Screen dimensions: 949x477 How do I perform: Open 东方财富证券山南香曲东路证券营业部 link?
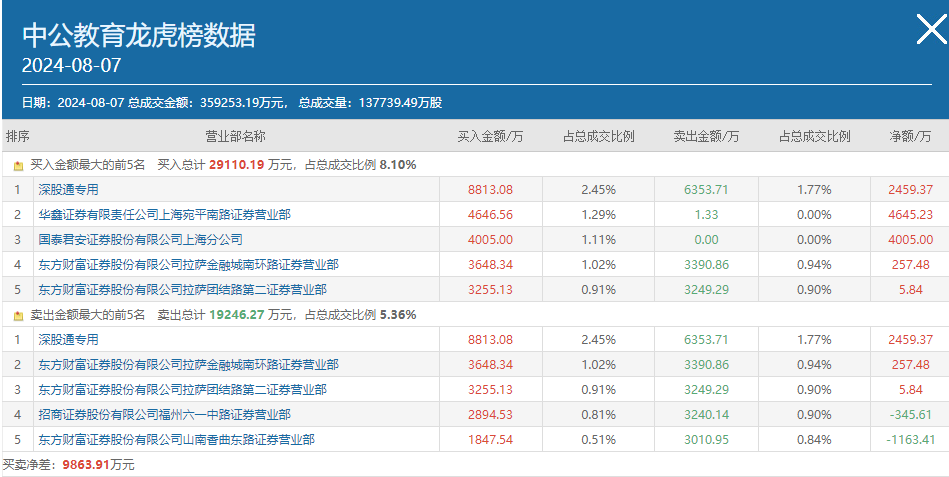[x=177, y=439]
